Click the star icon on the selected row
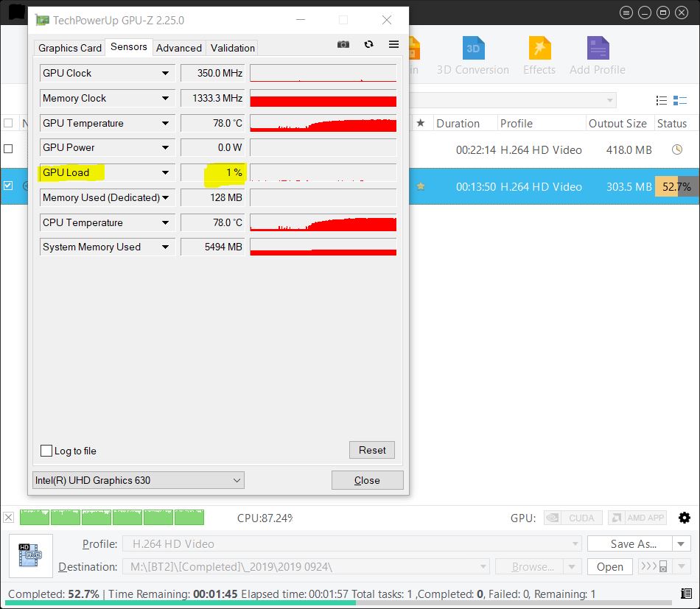The width and height of the screenshot is (700, 609). [x=421, y=186]
